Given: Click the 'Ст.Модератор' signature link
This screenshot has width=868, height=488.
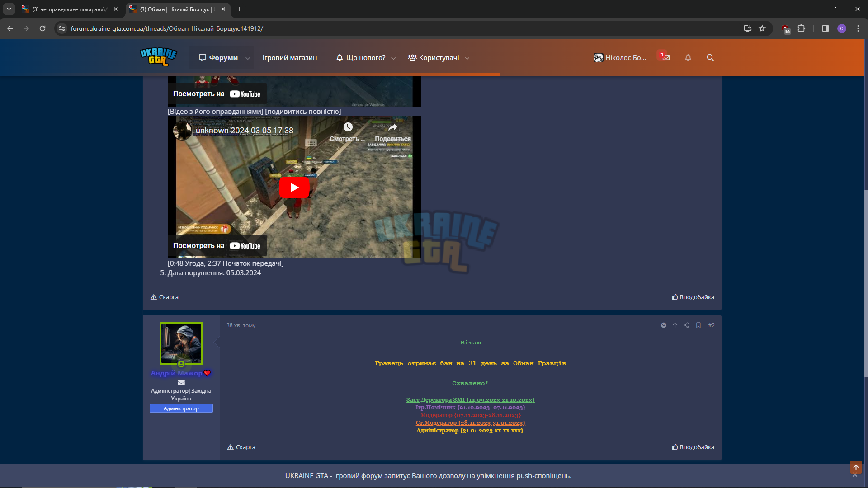Looking at the screenshot, I should 470,423.
